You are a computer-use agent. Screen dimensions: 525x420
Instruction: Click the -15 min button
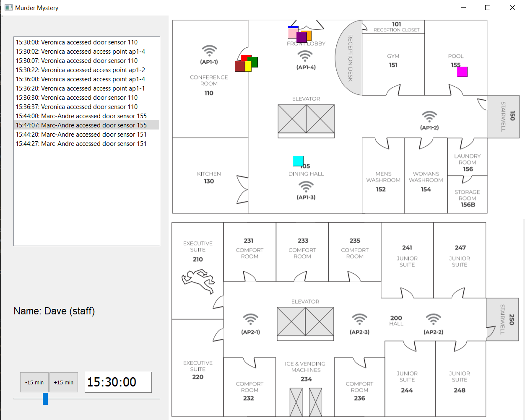34,382
